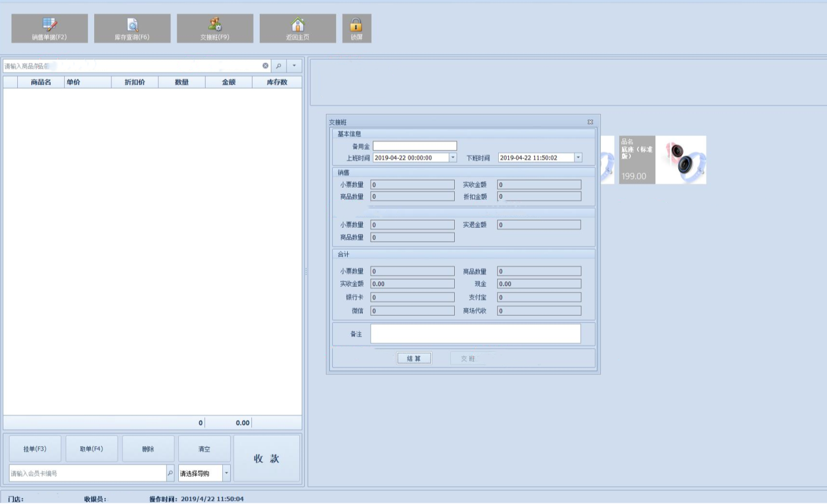
Task: Clear the product search box with the X icon
Action: [265, 66]
